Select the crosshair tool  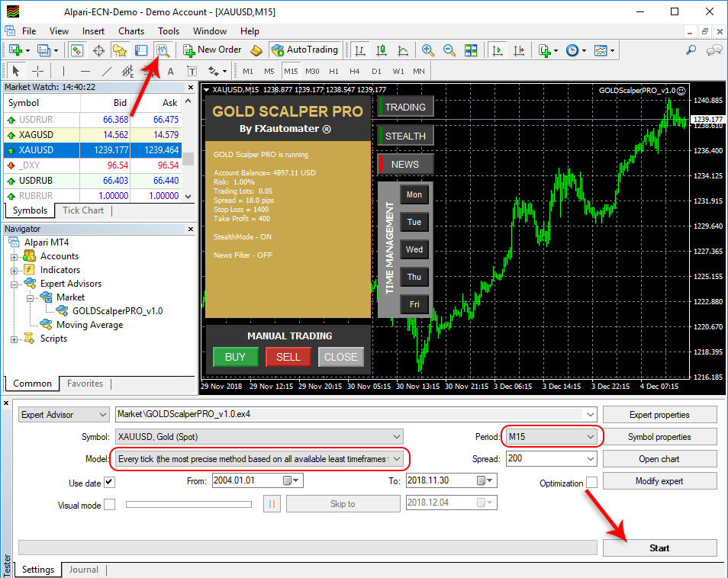[x=37, y=71]
